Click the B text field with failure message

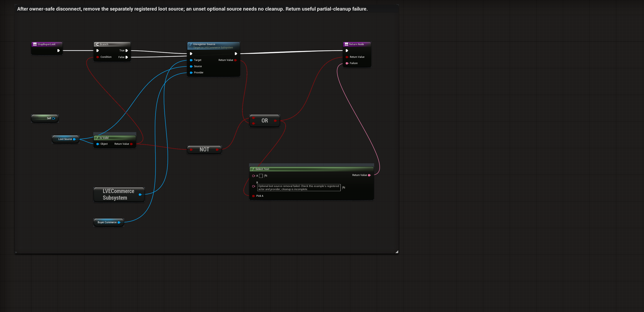coord(299,188)
